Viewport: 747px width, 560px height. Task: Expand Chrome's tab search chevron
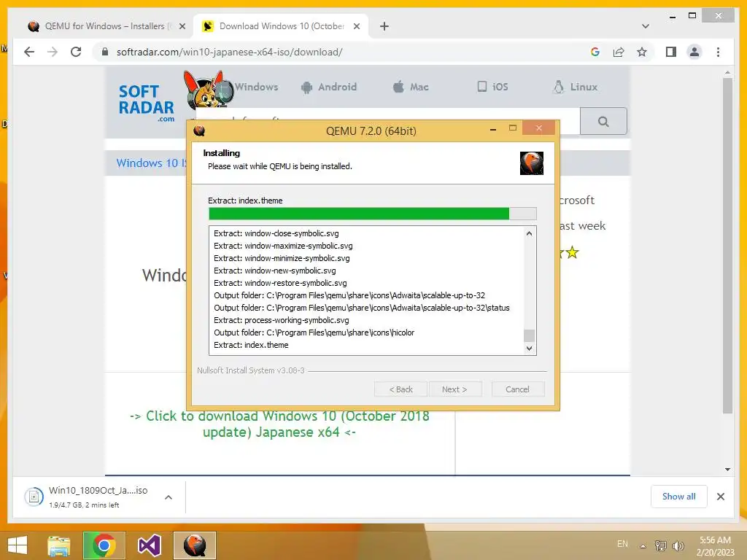point(645,26)
